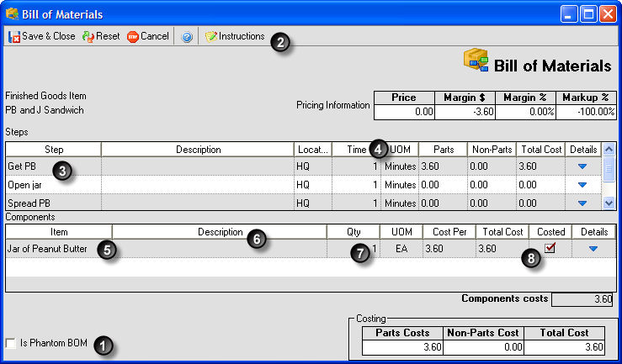Expand details for the Spread PB step
The image size is (622, 364).
pos(582,203)
